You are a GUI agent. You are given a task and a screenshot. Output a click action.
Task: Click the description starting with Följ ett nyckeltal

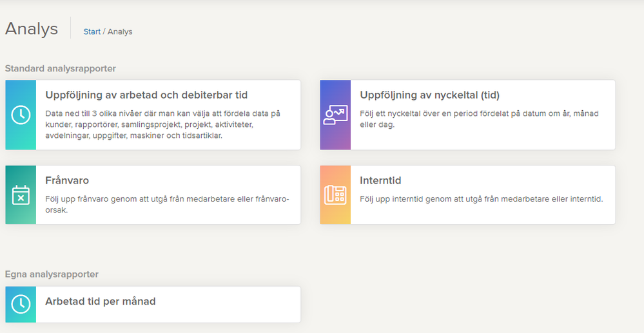point(479,119)
